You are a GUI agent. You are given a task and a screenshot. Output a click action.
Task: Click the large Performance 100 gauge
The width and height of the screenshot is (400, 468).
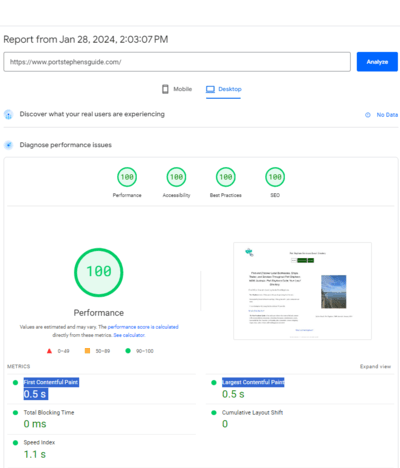pos(99,272)
